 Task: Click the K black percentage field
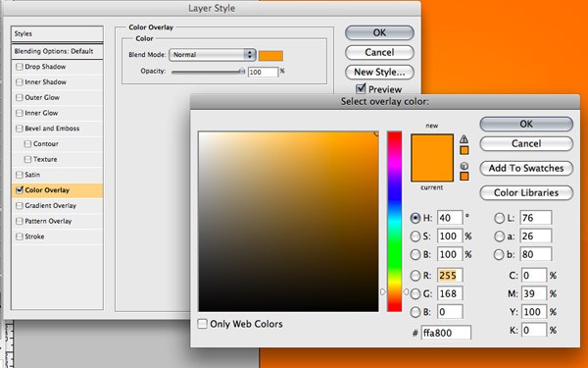point(533,331)
